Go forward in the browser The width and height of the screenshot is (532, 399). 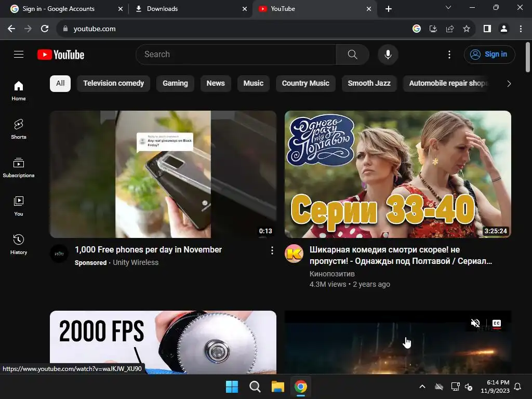28,29
